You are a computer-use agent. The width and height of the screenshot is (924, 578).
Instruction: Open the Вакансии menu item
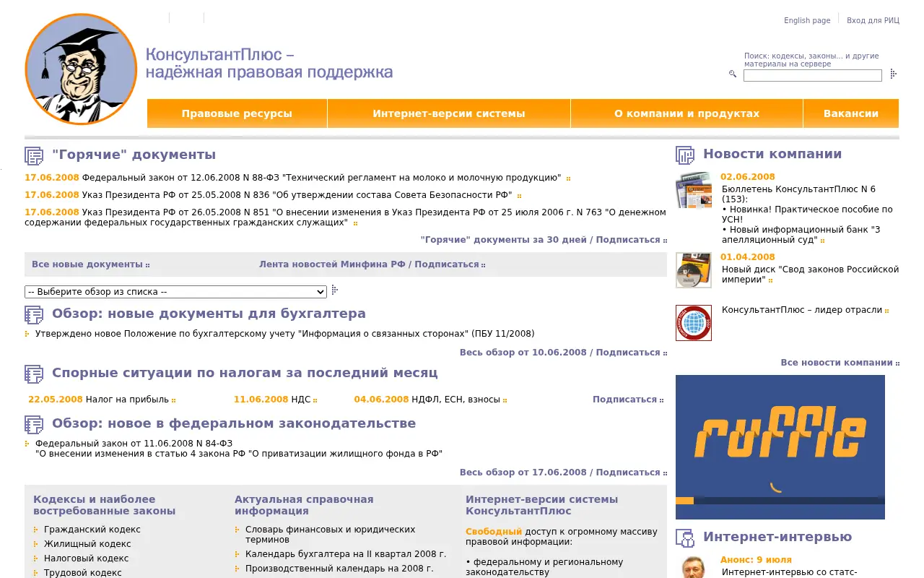coord(851,113)
